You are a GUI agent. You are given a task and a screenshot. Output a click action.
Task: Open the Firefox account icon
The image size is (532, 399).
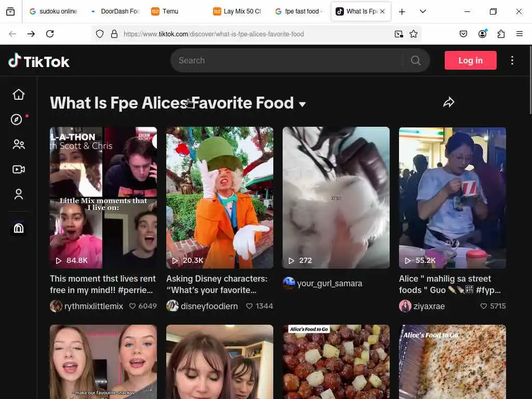(x=482, y=34)
